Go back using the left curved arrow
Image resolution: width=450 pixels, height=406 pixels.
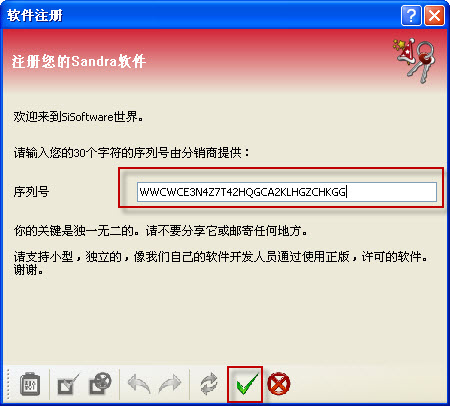139,384
